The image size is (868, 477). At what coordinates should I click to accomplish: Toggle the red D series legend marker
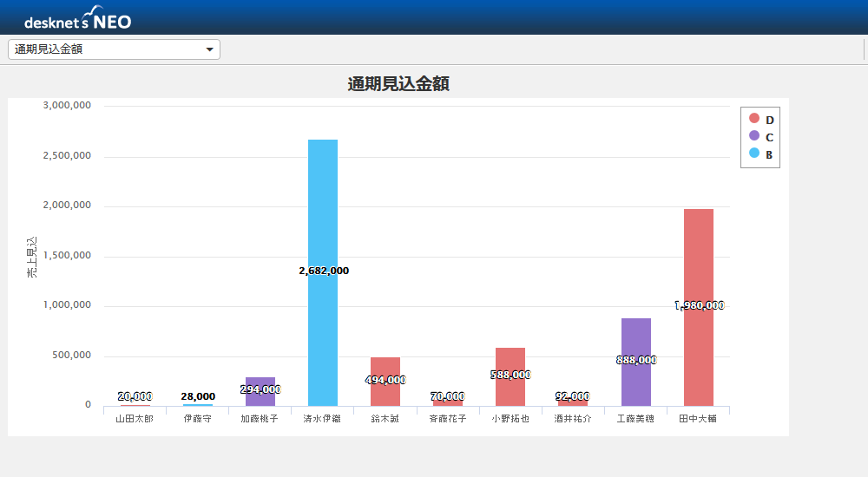tap(754, 119)
